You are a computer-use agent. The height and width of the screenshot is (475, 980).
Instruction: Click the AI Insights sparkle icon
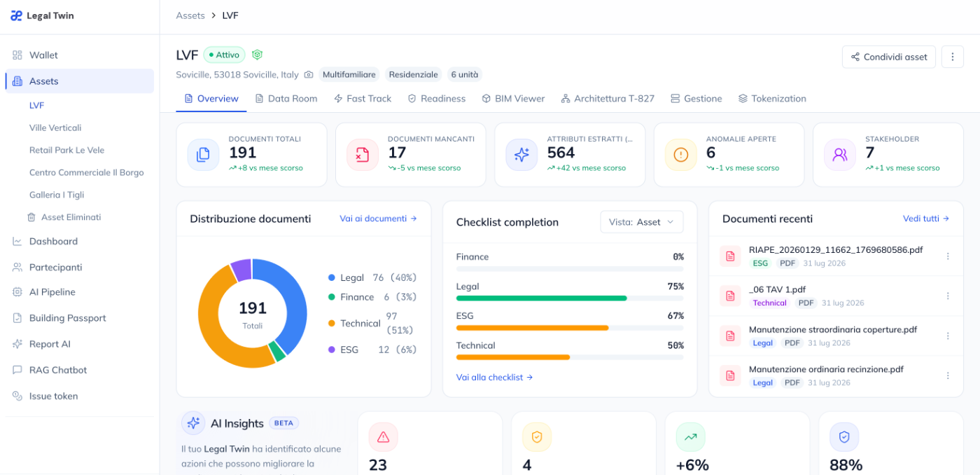point(193,423)
